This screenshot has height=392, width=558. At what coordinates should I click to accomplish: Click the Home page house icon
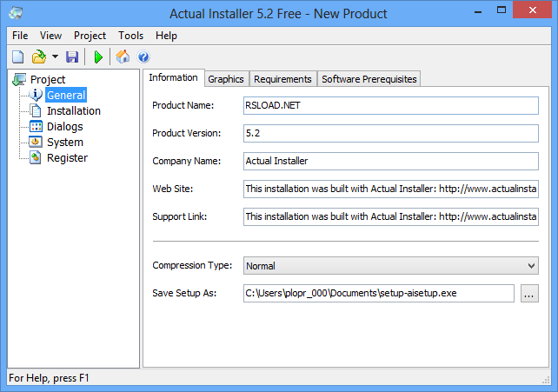(123, 56)
